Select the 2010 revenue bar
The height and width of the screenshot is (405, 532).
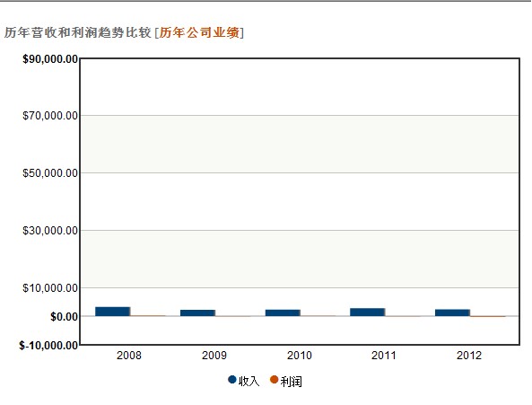coord(283,313)
